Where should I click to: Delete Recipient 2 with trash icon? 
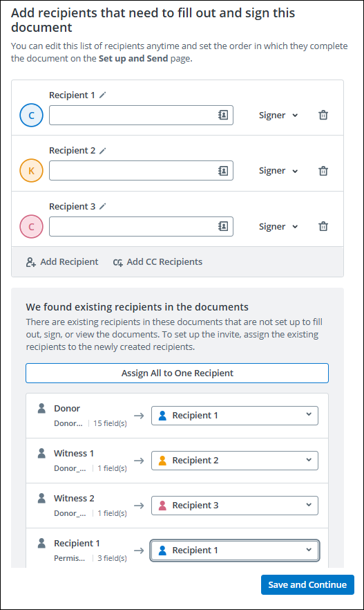point(323,171)
